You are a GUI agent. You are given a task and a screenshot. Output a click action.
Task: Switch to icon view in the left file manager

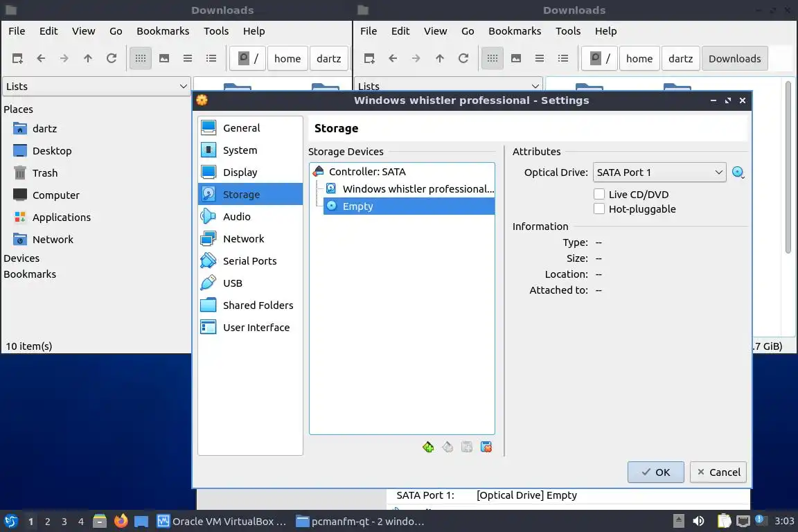141,58
